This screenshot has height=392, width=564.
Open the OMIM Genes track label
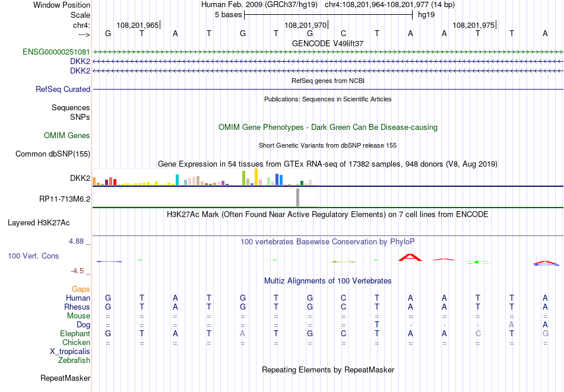pyautogui.click(x=67, y=135)
